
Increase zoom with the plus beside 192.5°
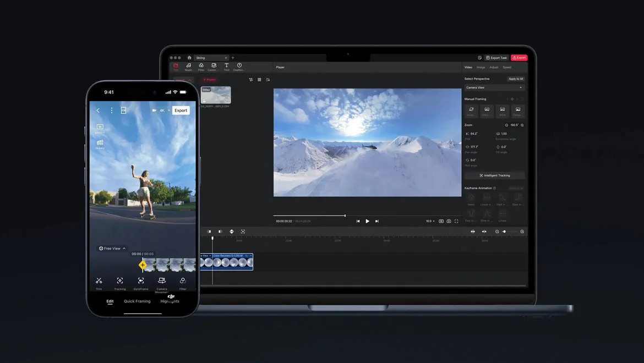[522, 125]
